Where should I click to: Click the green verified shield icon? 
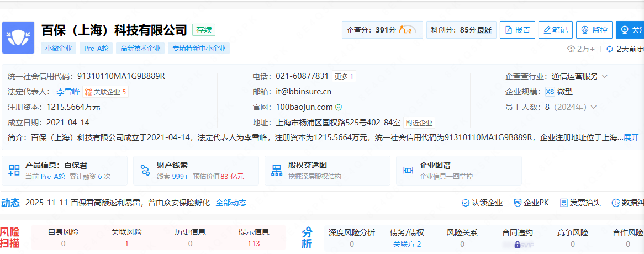click(339, 108)
